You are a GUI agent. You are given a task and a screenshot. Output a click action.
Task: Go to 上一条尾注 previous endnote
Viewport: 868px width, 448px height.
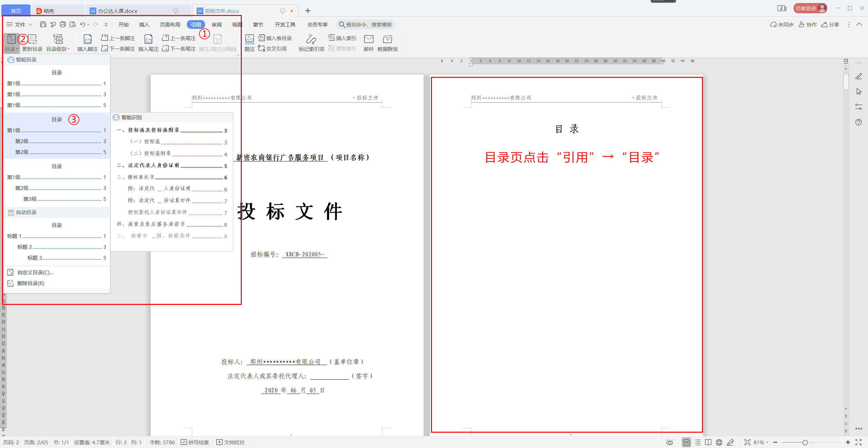(179, 38)
